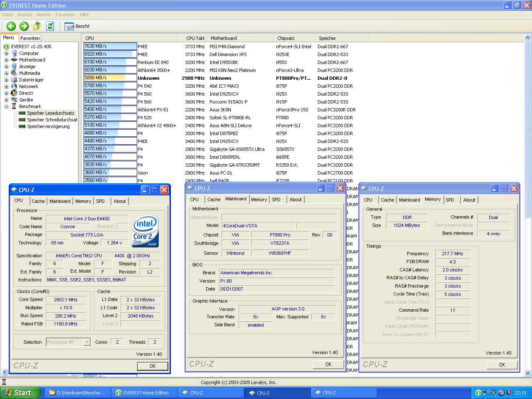Open Memory tab in middle CPU-Z window

pyautogui.click(x=259, y=199)
